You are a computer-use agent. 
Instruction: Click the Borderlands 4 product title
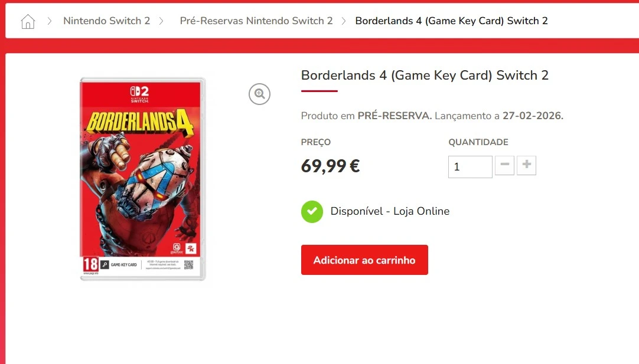tap(424, 76)
